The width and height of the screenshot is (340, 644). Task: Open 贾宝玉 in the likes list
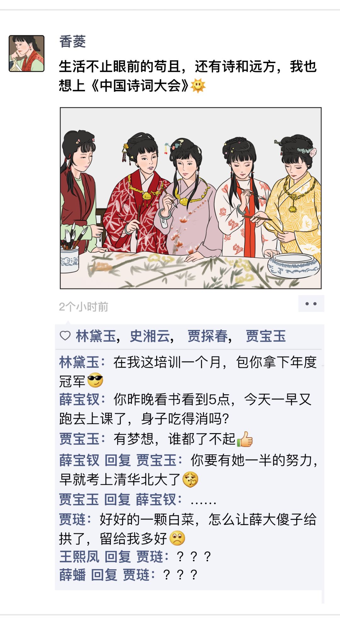point(266,336)
